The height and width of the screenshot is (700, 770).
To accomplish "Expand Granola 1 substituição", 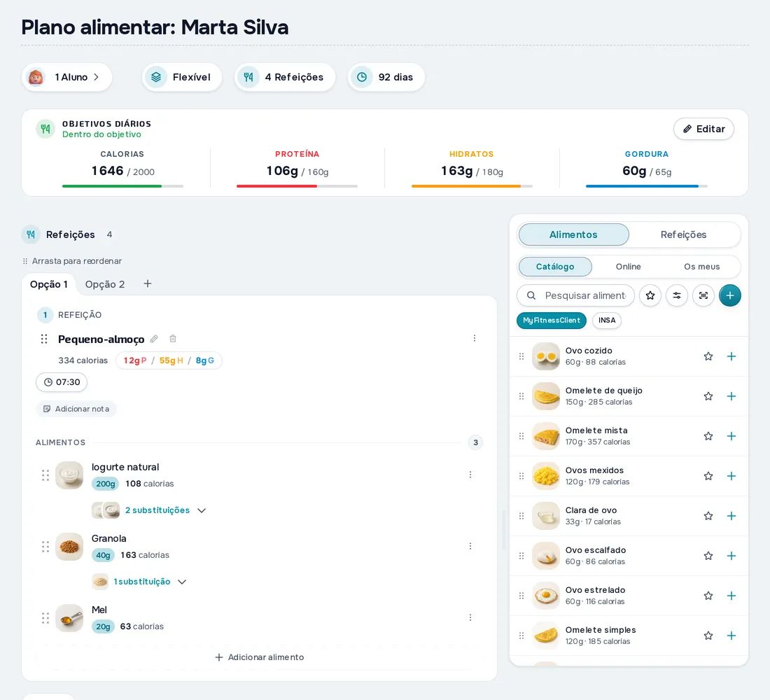I will (139, 582).
